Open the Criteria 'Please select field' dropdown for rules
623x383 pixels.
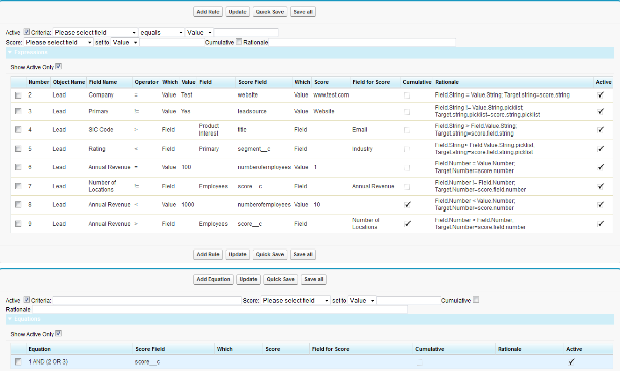pyautogui.click(x=95, y=33)
